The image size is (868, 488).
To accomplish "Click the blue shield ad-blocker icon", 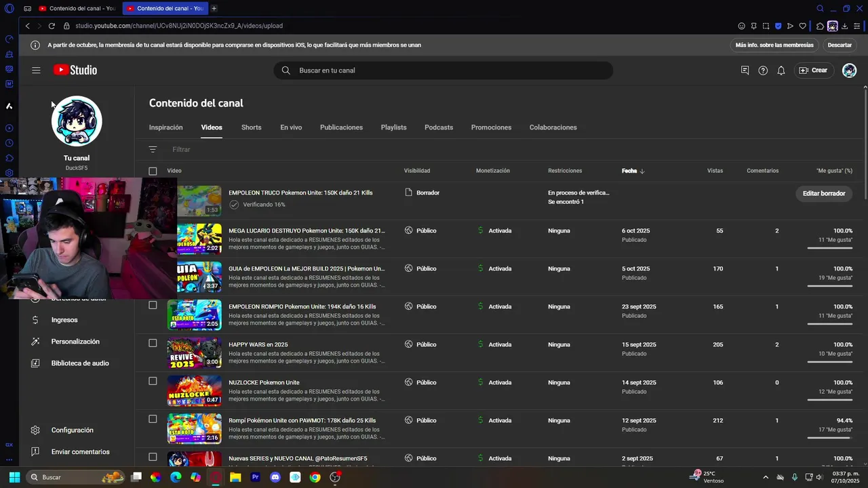I will coord(778,26).
